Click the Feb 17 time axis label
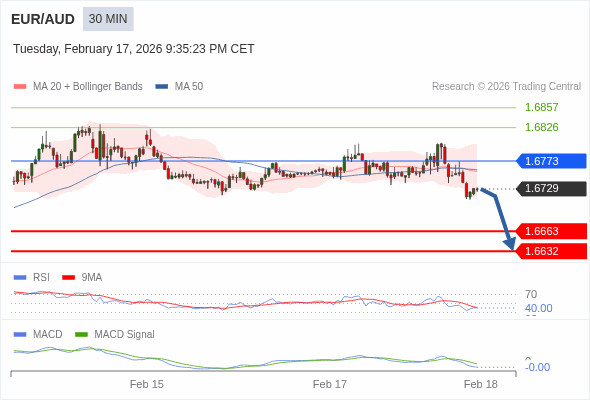590x400 pixels. click(x=330, y=384)
